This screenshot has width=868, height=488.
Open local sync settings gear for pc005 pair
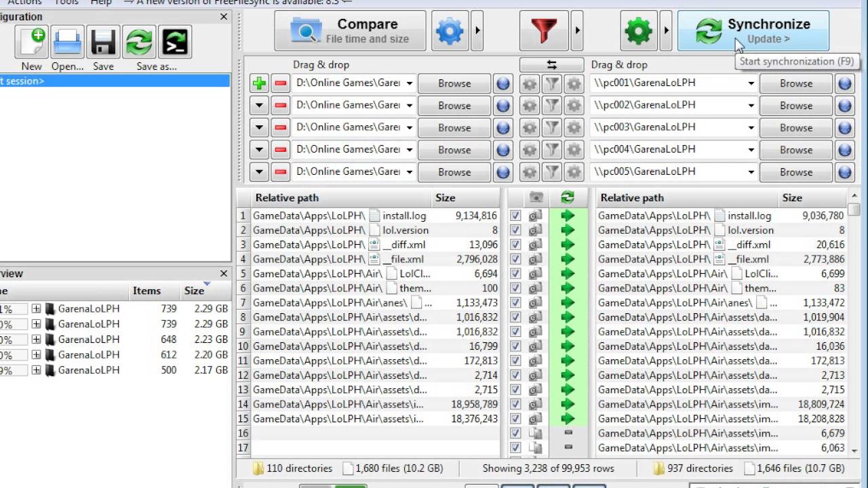[x=574, y=171]
